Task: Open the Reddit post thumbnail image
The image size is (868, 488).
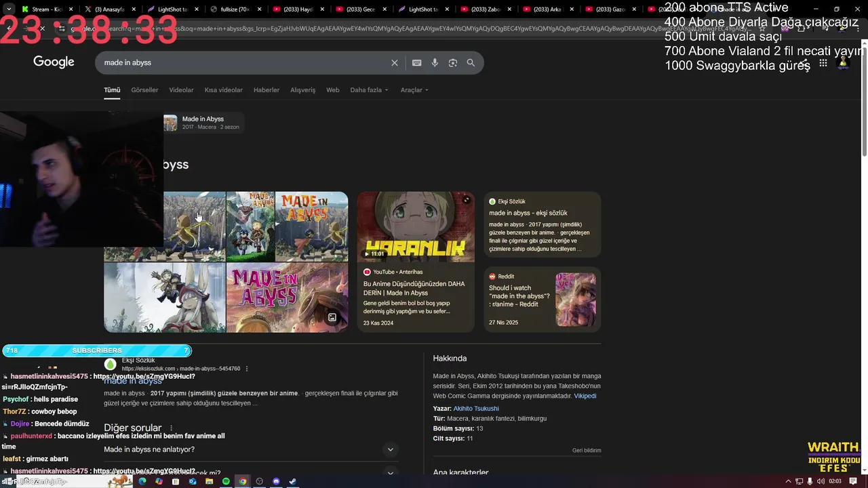Action: tap(576, 300)
